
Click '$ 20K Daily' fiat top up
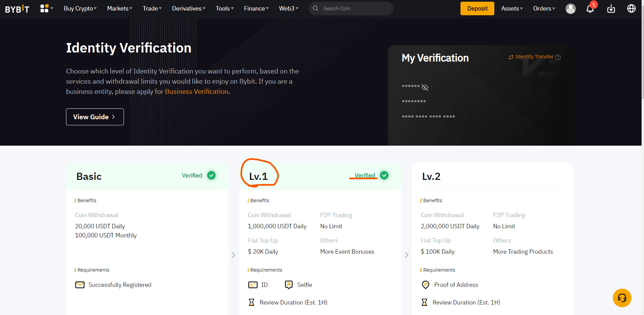click(x=263, y=252)
